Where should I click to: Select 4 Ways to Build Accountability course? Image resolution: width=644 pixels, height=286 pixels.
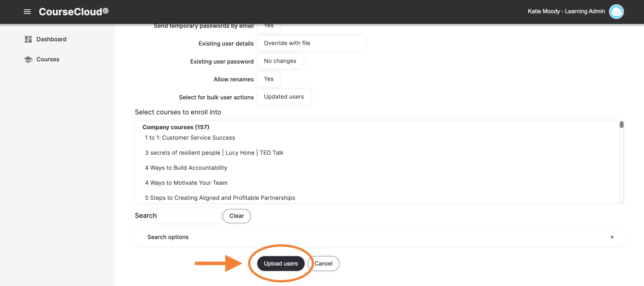[x=186, y=168]
